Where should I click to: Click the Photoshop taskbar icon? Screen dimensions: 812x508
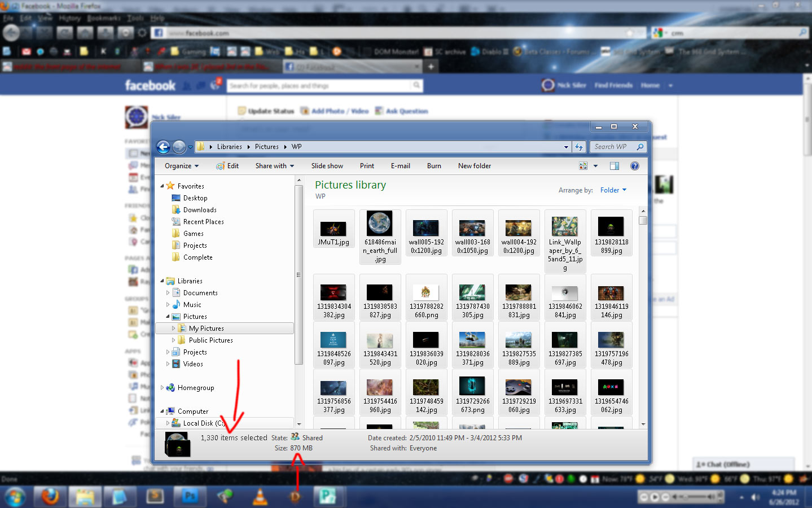tap(190, 497)
